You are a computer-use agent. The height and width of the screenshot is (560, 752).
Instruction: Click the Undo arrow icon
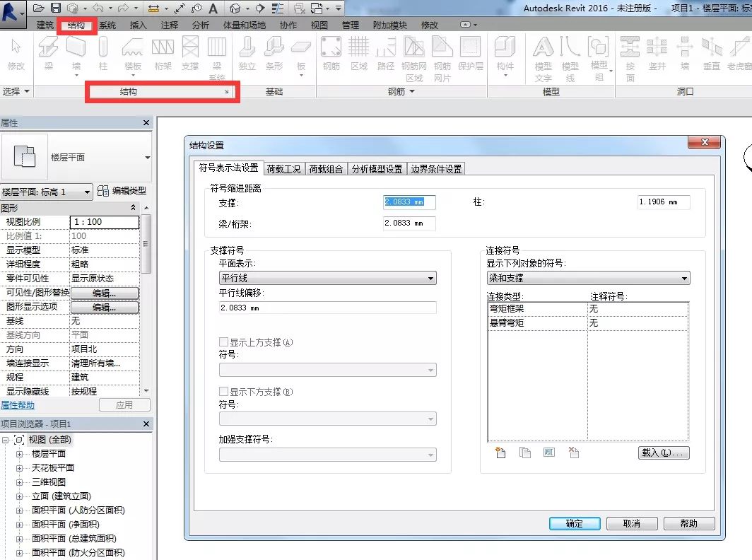98,8
